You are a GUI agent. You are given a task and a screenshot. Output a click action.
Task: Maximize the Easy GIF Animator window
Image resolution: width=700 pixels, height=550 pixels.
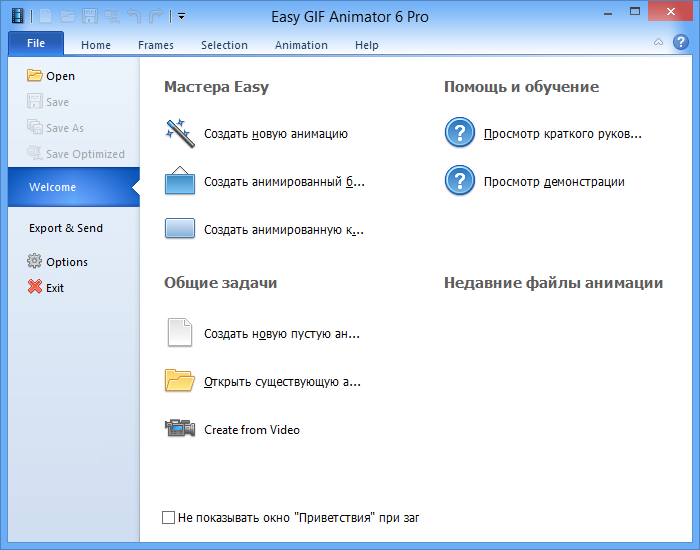coord(634,12)
